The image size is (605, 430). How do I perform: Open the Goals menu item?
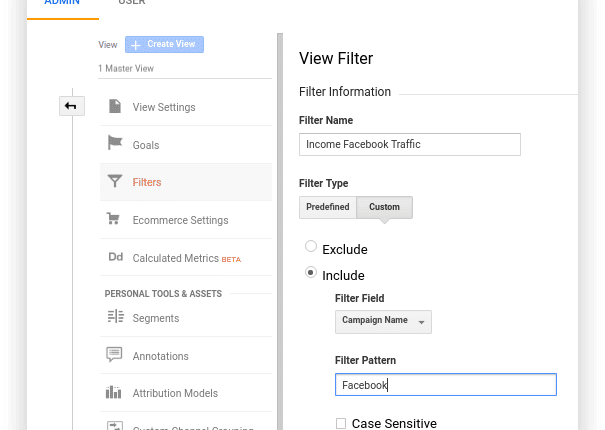point(186,145)
